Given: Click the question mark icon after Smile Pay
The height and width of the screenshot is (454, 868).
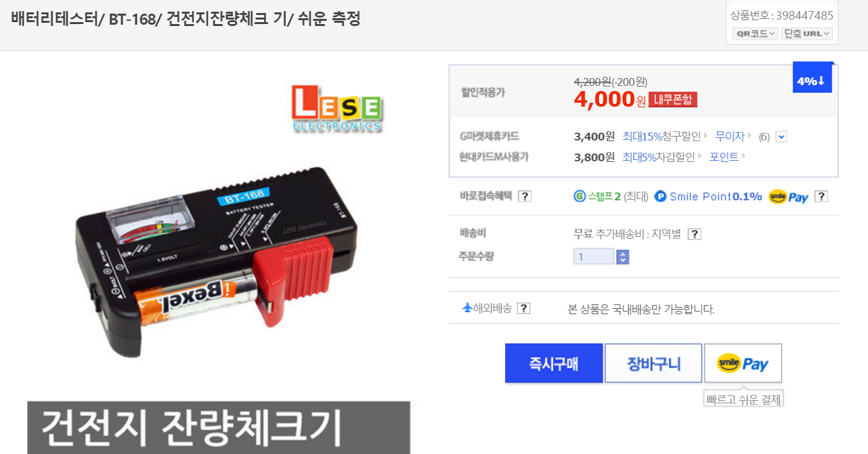Looking at the screenshot, I should click(x=821, y=196).
